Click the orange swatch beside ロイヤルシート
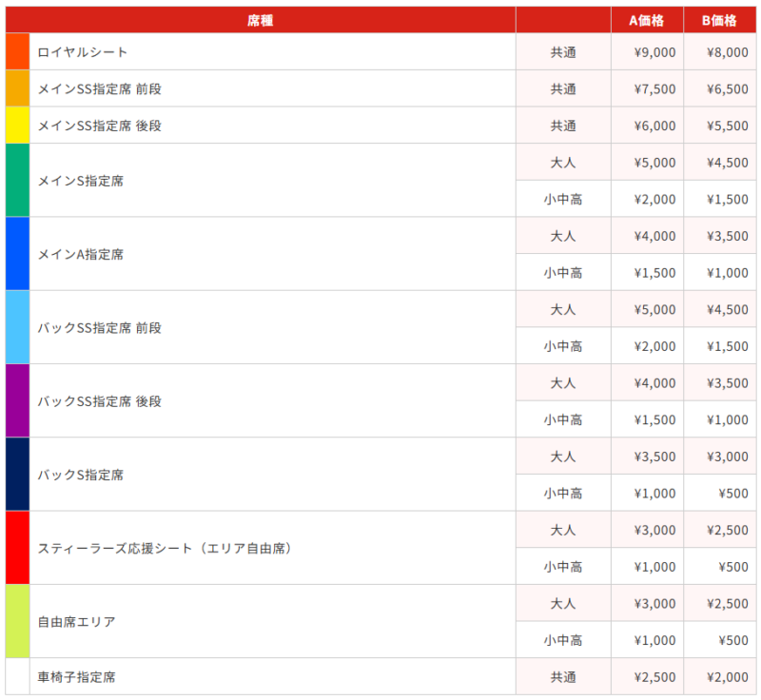This screenshot has width=761, height=700. (x=17, y=51)
